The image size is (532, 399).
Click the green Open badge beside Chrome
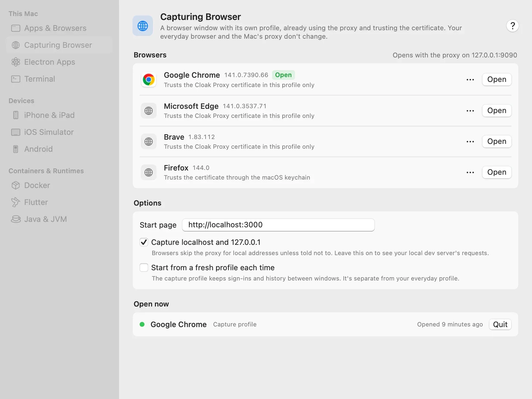[283, 75]
